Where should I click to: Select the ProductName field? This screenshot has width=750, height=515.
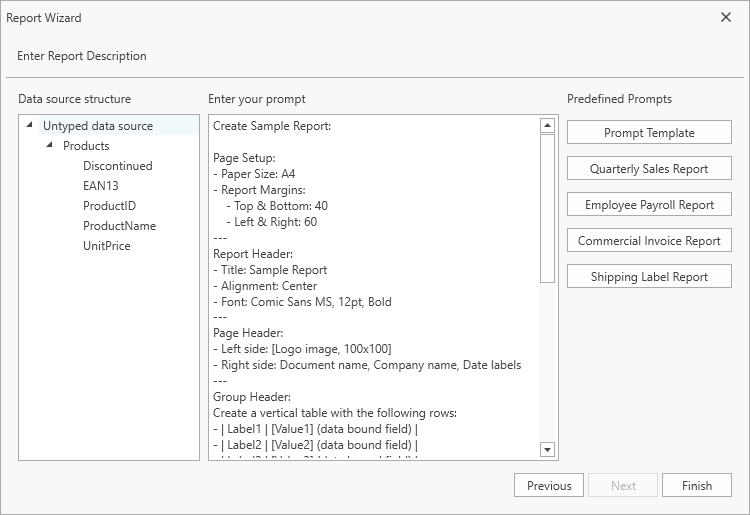tap(119, 226)
